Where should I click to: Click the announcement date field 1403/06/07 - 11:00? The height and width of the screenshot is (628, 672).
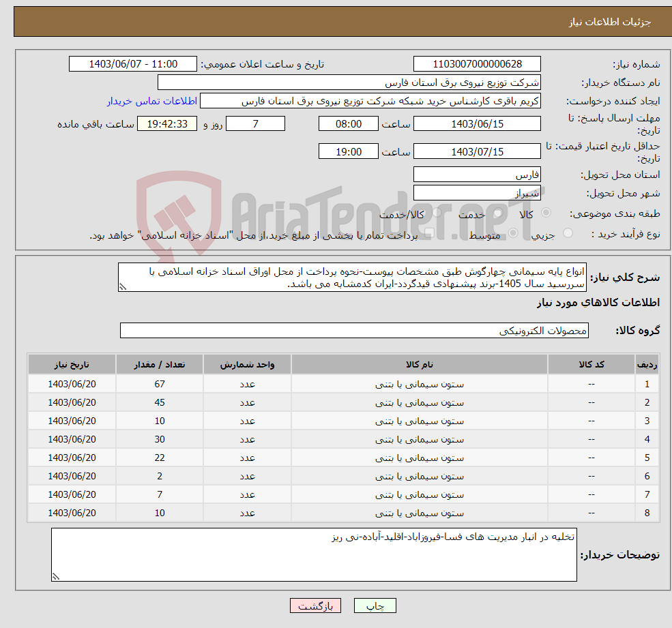click(133, 64)
